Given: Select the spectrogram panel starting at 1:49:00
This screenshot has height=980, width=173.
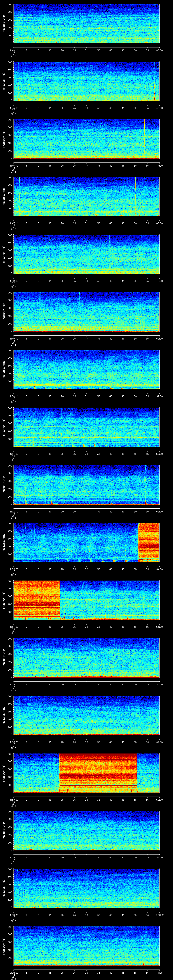Looking at the screenshot, I should tap(87, 312).
